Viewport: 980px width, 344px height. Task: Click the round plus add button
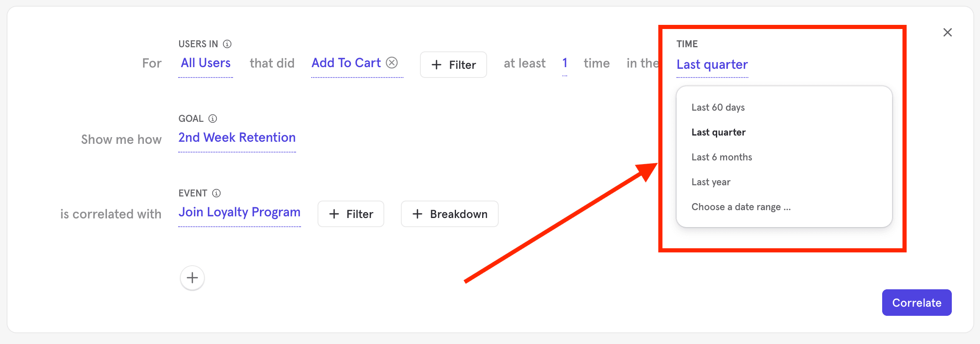pyautogui.click(x=192, y=278)
